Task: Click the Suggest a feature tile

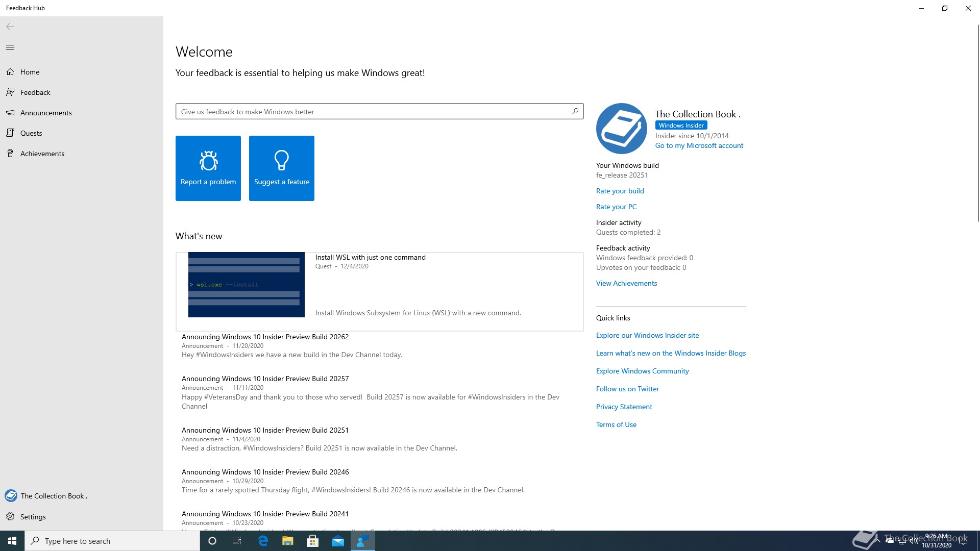Action: [282, 168]
